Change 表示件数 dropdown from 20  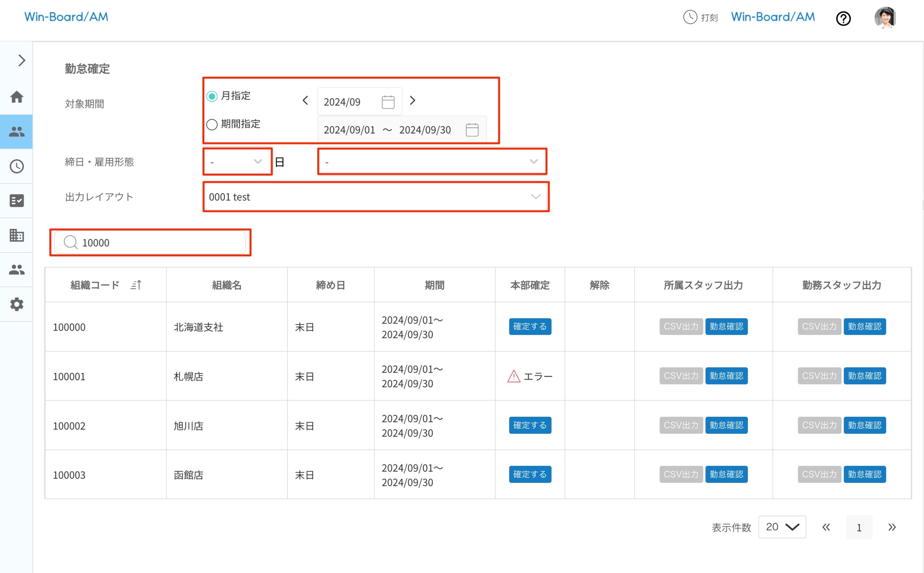click(x=782, y=527)
